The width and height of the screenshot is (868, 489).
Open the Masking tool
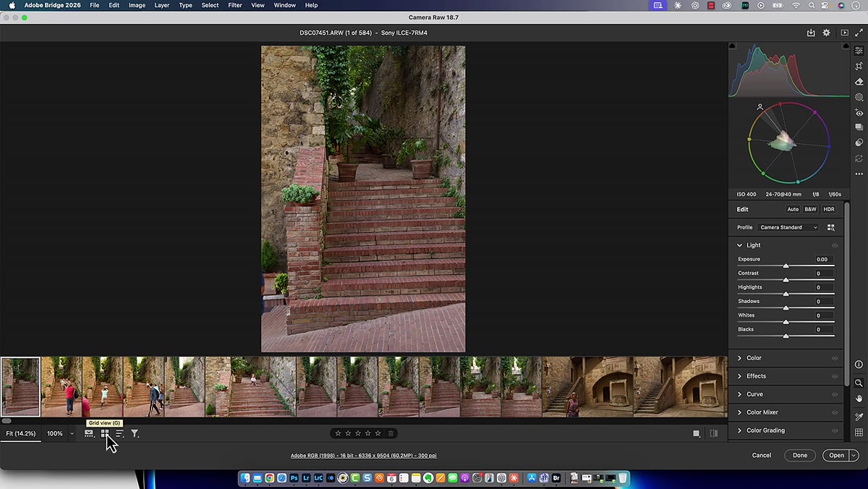[x=859, y=97]
